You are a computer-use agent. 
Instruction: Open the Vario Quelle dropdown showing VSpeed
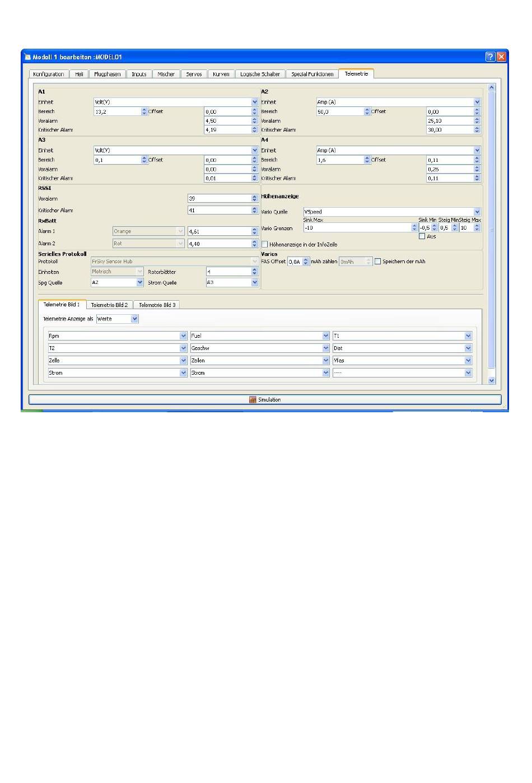(x=391, y=212)
